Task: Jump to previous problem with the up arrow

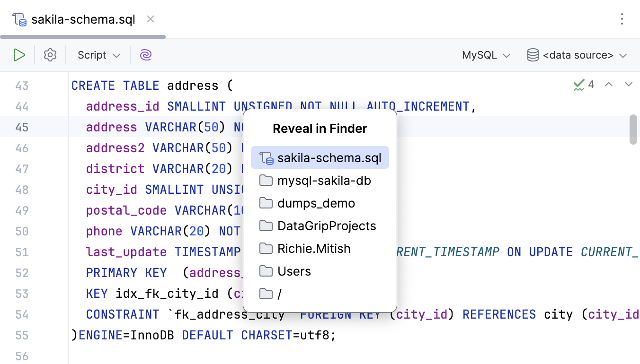Action: tap(609, 84)
